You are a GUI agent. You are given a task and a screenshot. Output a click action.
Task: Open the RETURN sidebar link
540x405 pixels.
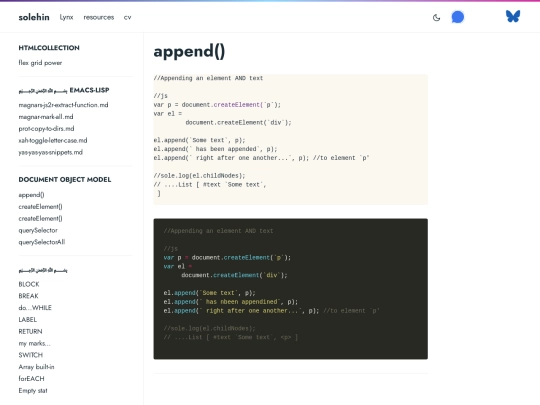point(30,331)
